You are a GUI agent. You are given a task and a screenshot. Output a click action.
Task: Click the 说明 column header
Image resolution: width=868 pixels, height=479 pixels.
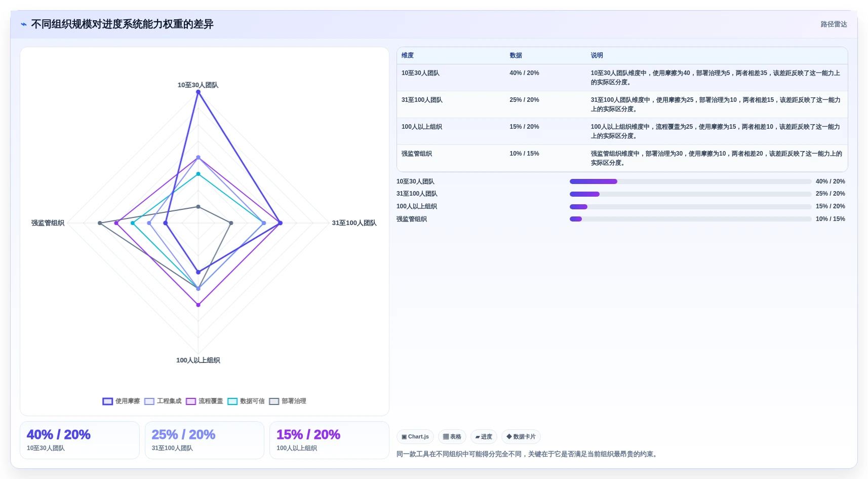(x=597, y=55)
